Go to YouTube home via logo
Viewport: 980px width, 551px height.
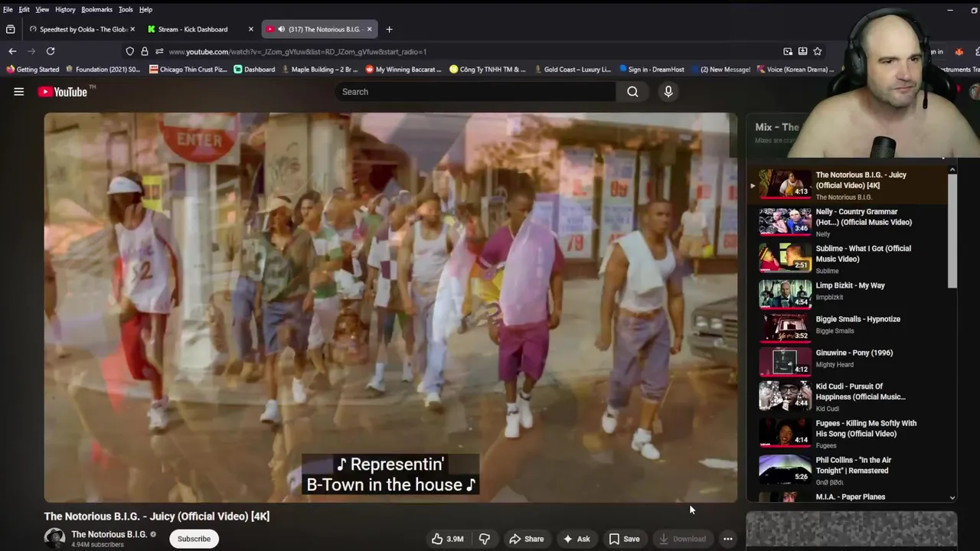click(62, 92)
